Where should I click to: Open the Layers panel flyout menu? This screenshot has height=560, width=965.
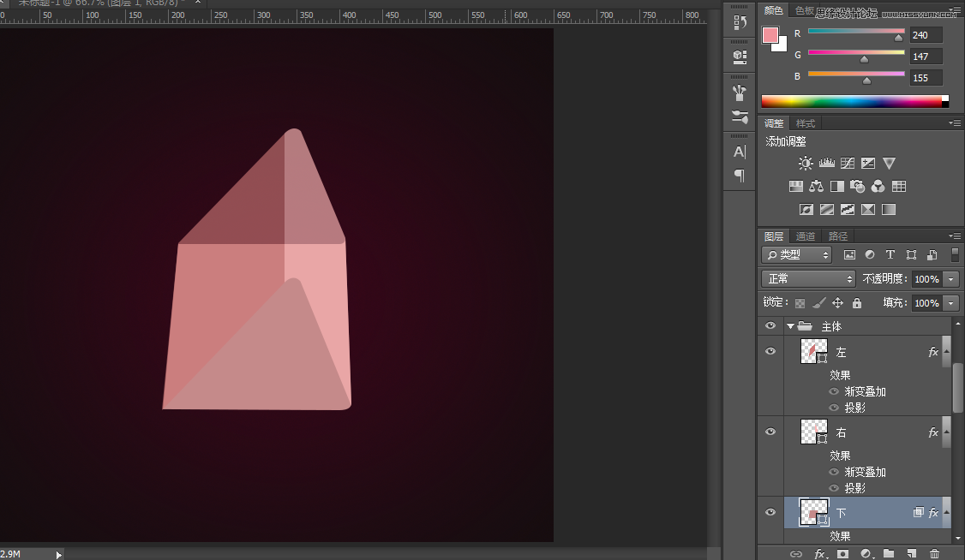pyautogui.click(x=955, y=235)
